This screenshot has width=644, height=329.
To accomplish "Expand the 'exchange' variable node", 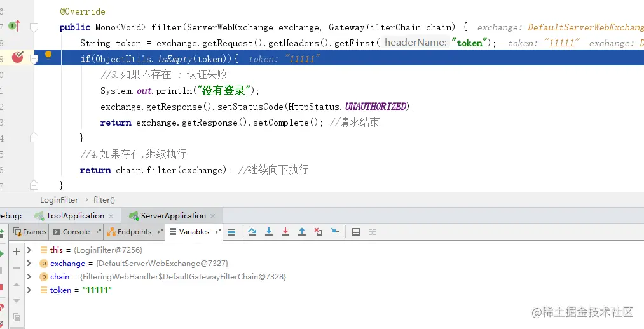I will [x=29, y=263].
